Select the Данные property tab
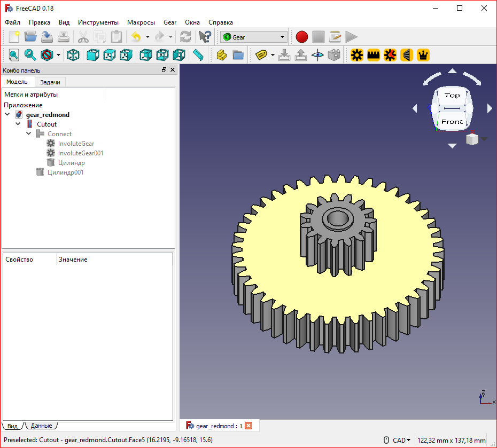This screenshot has width=497, height=448. click(41, 426)
